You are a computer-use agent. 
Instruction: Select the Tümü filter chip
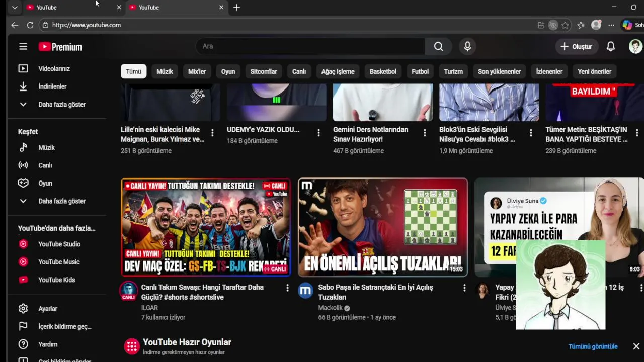coord(133,71)
